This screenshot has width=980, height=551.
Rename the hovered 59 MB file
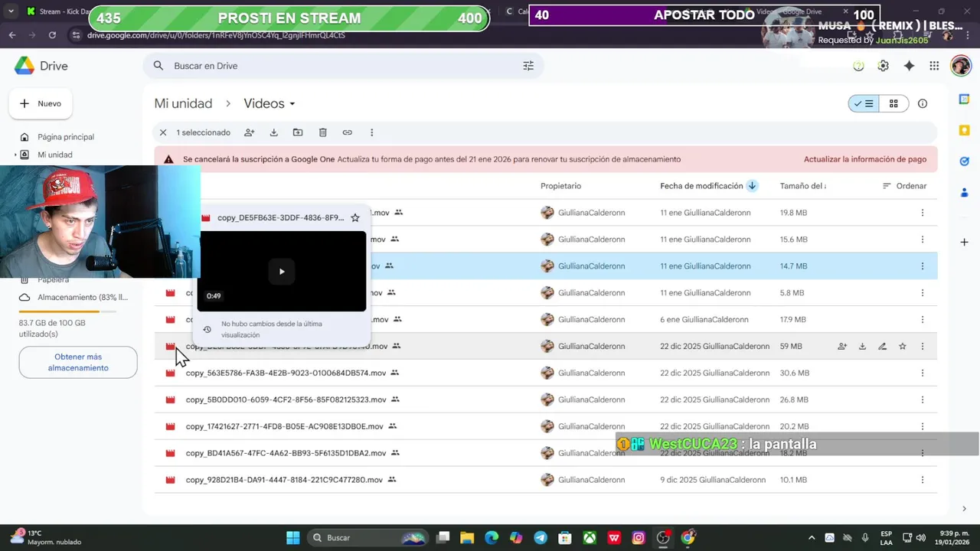click(x=882, y=347)
